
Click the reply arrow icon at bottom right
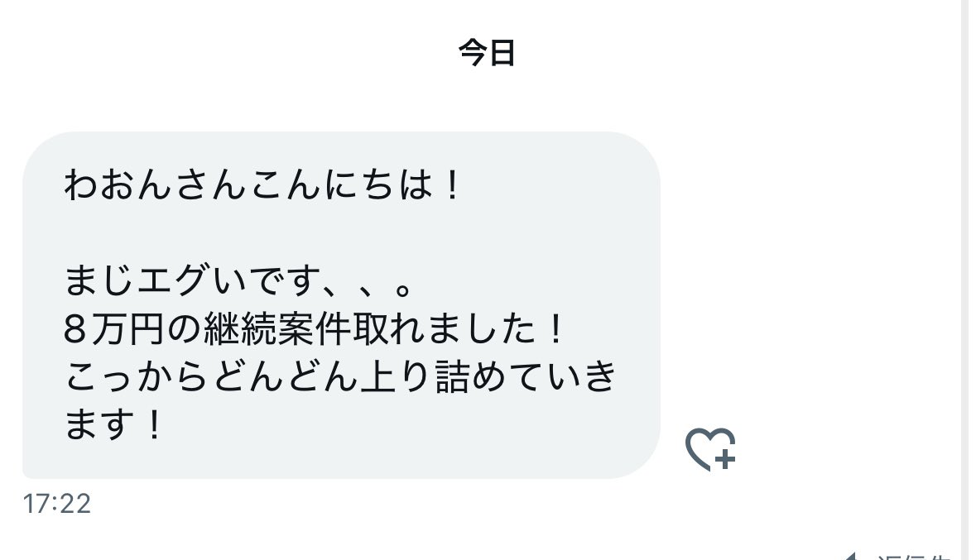click(849, 556)
